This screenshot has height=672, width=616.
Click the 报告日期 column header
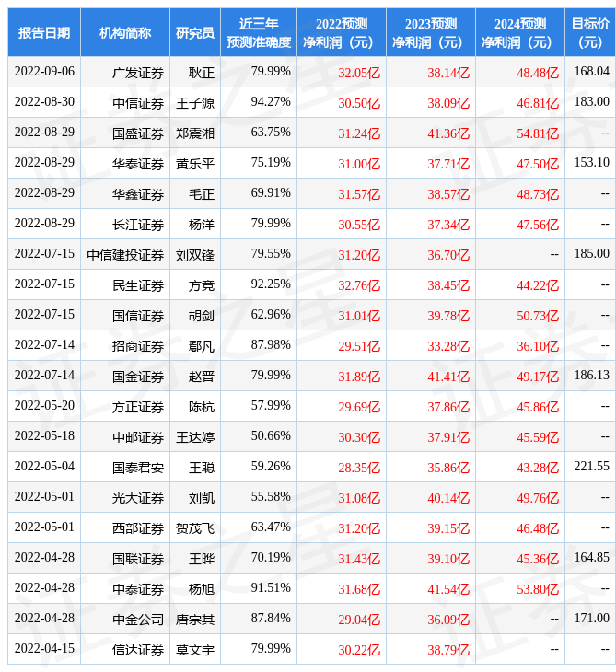tap(44, 32)
